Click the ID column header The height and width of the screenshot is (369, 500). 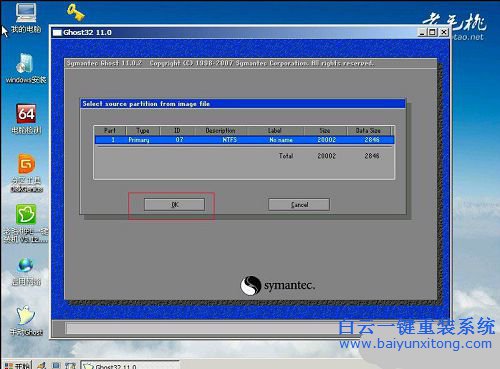click(177, 130)
